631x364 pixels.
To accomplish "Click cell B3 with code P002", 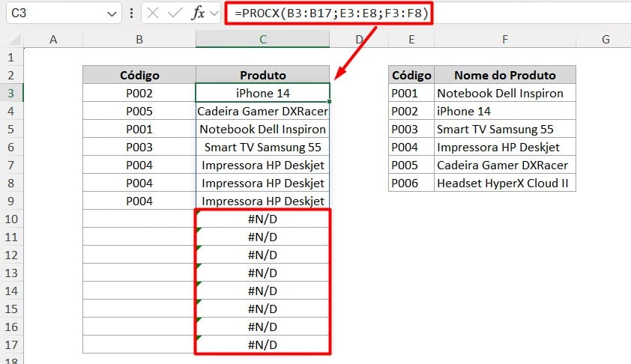I will click(x=139, y=93).
